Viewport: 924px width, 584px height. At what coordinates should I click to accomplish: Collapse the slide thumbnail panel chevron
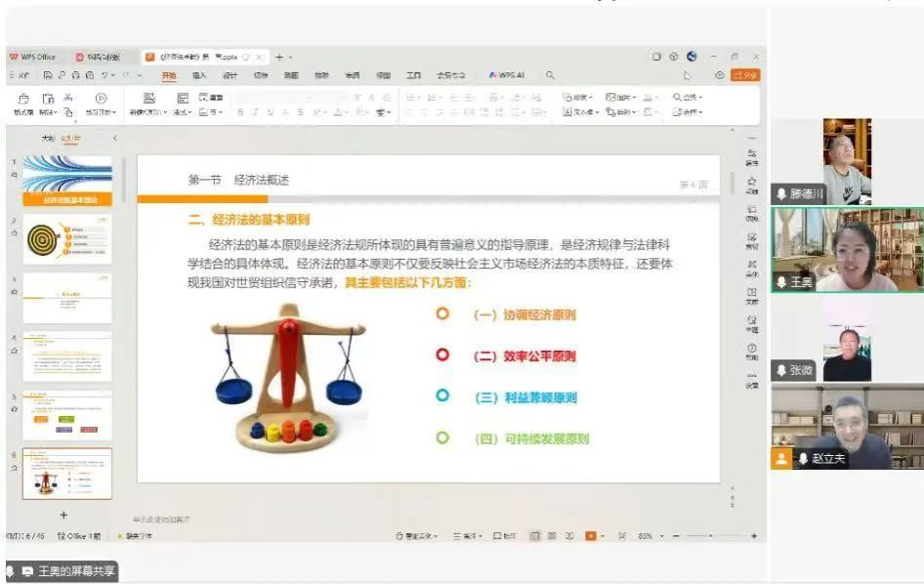click(x=115, y=138)
